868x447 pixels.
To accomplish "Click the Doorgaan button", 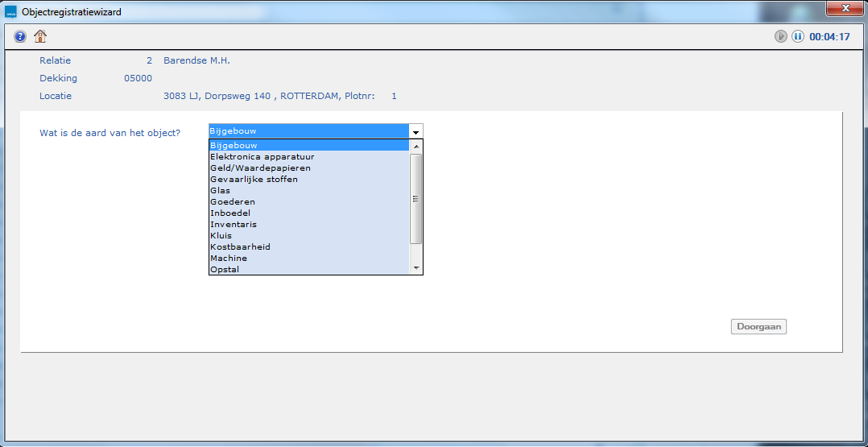I will (x=758, y=327).
